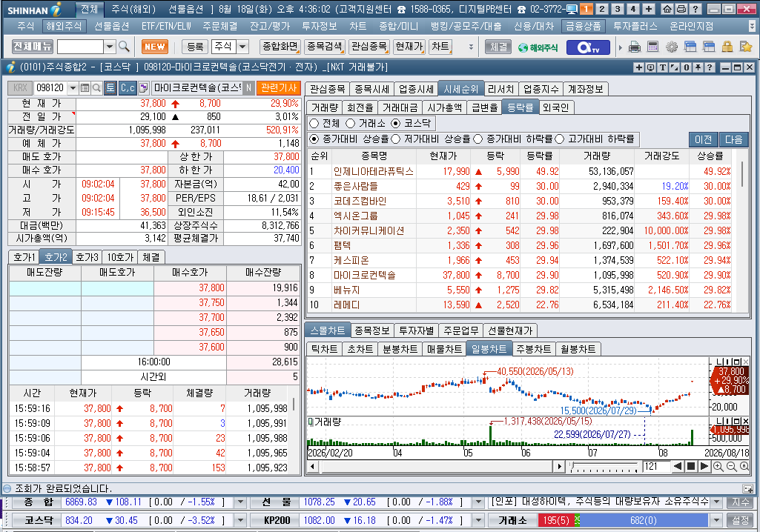760x532 pixels.
Task: Click the chart horizontal scrollbar right arrow
Action: tap(559, 467)
